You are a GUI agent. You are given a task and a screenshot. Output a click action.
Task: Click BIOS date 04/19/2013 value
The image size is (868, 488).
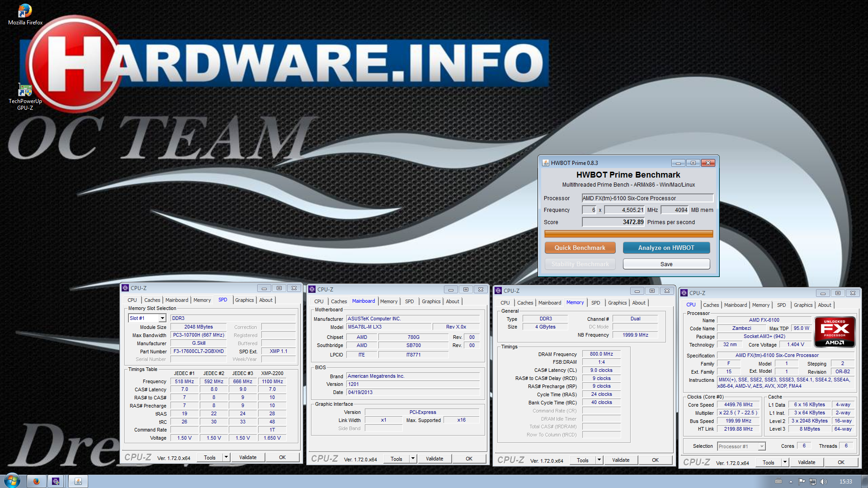(x=413, y=392)
